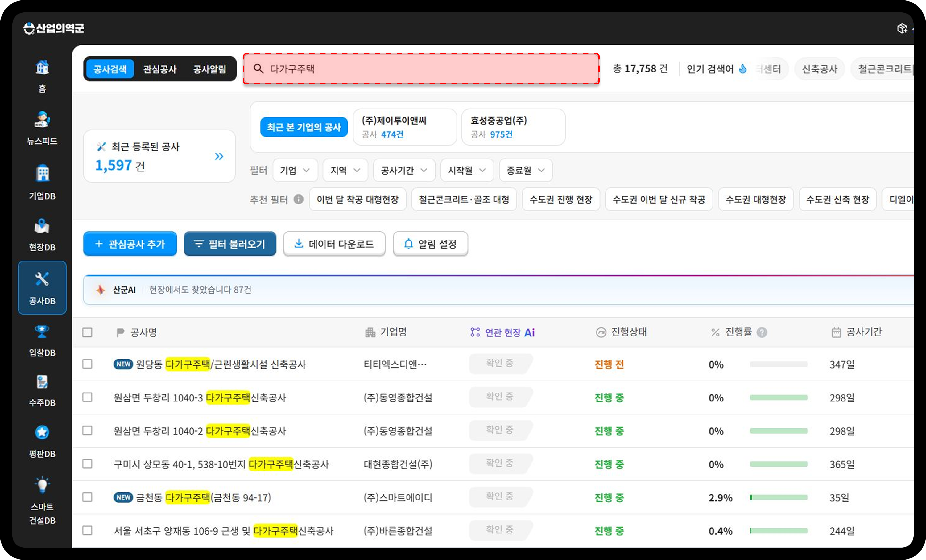Click the 관심공사 추가 button
Image resolution: width=926 pixels, height=560 pixels.
tap(130, 244)
